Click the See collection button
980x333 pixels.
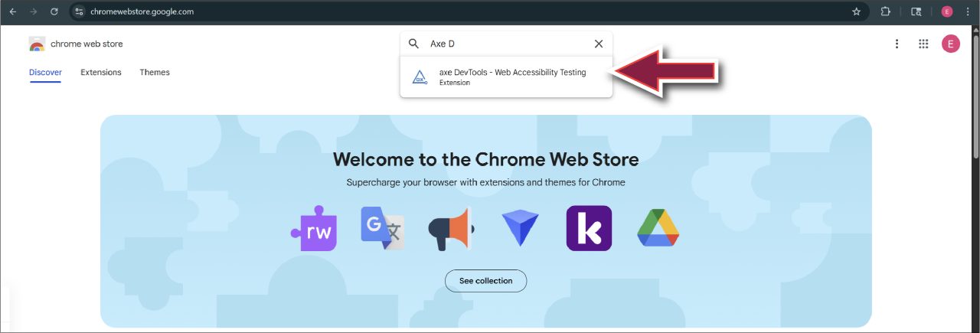click(x=485, y=281)
